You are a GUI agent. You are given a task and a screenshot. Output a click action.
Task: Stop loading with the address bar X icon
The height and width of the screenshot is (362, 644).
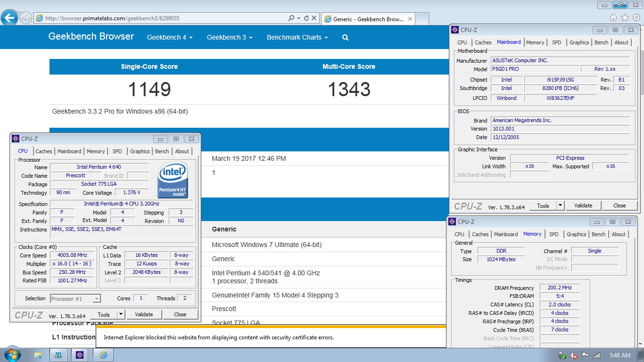314,18
